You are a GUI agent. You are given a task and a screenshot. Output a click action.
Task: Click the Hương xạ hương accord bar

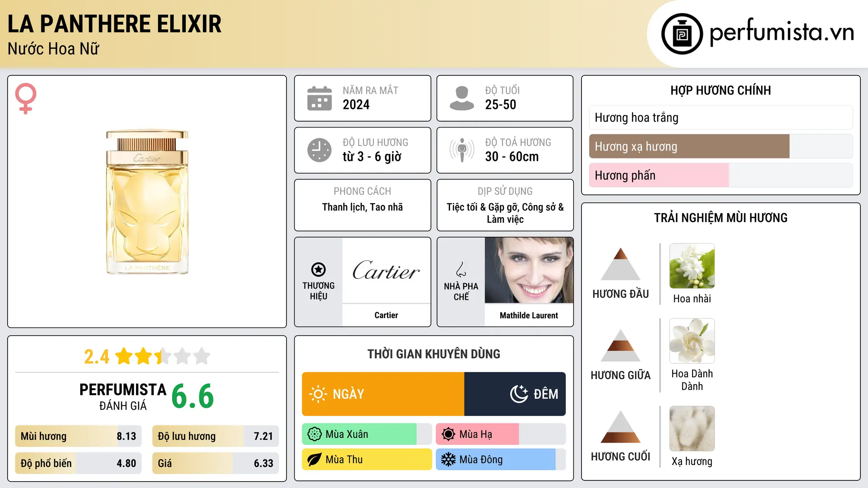[x=721, y=146]
